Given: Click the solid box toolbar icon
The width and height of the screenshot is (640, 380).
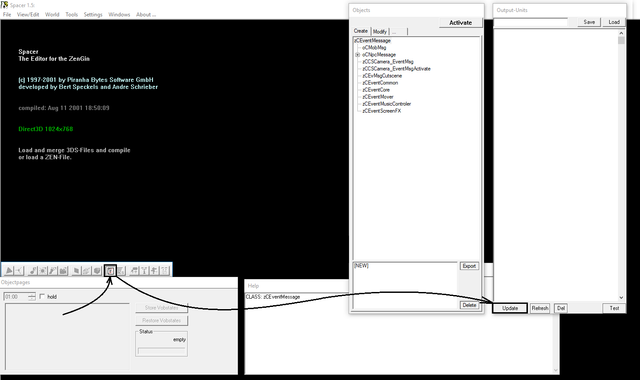Looking at the screenshot, I should tap(97, 270).
